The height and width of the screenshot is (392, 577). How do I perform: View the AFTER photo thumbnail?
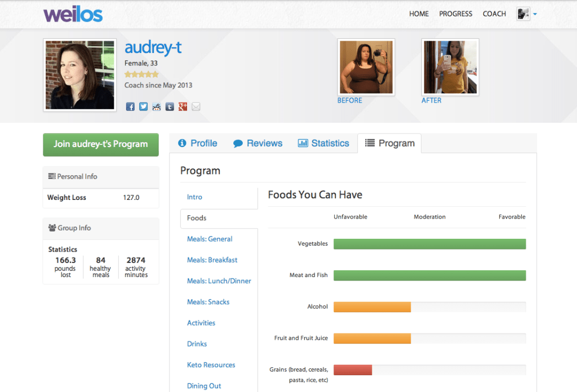point(450,67)
